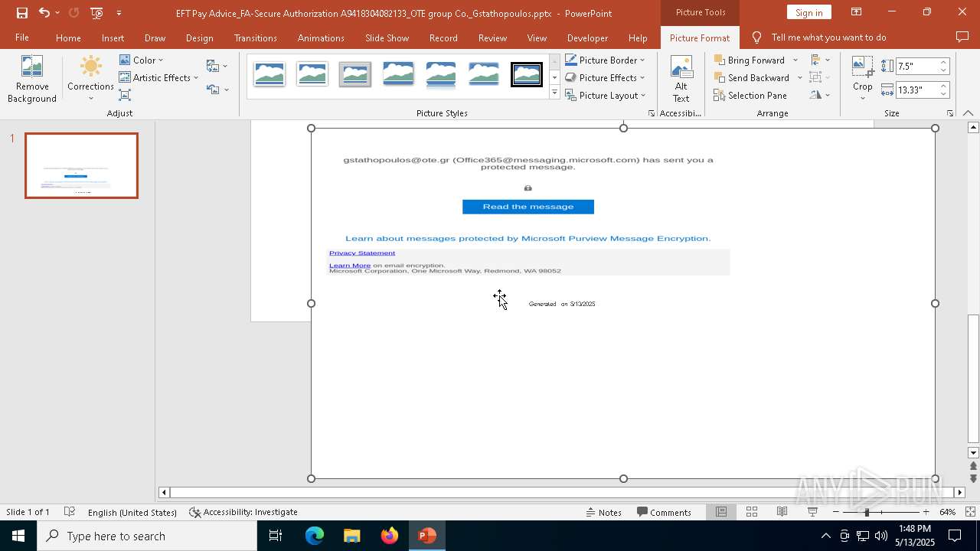Switch to the Insert tab
Viewport: 980px width, 551px height.
coord(113,37)
